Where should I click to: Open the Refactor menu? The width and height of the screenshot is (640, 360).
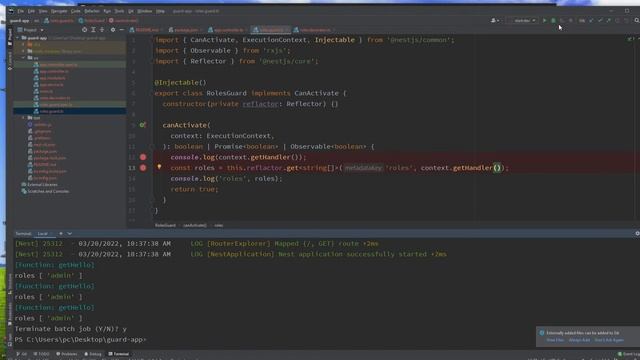coord(92,11)
